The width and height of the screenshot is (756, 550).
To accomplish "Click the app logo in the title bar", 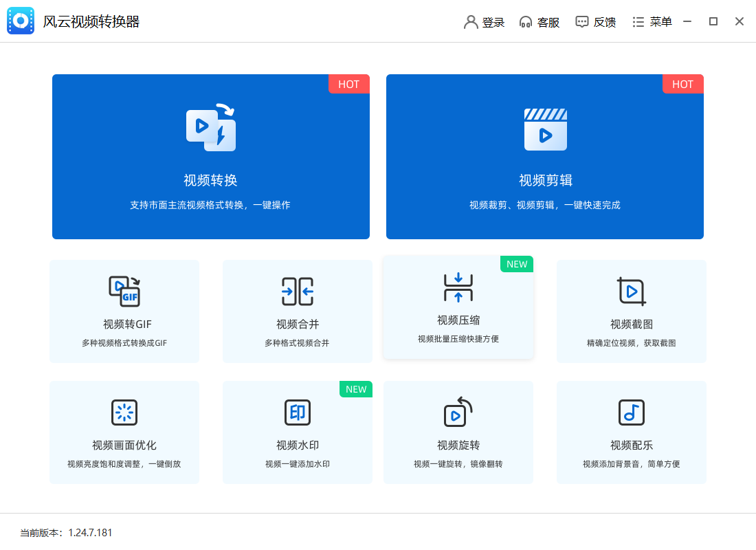I will (20, 21).
